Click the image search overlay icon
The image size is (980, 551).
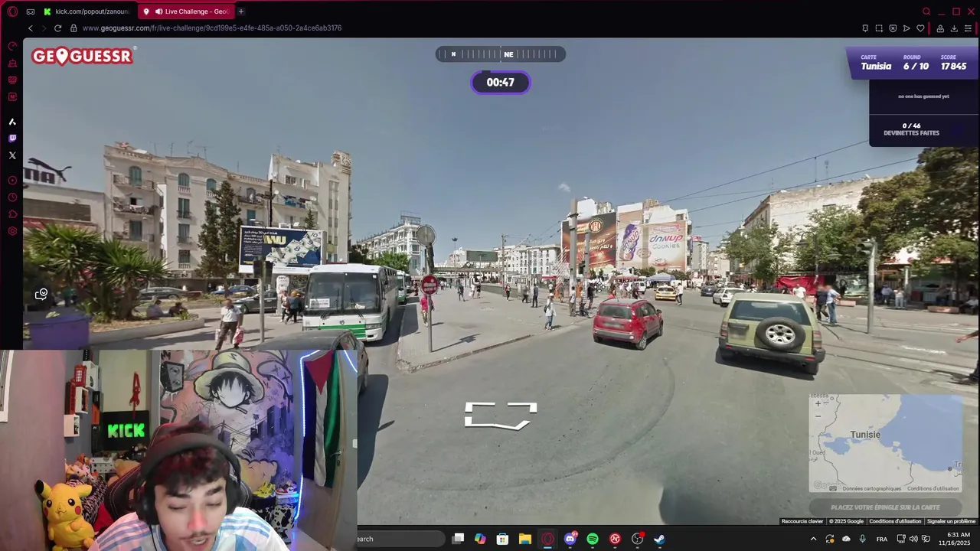click(x=41, y=294)
